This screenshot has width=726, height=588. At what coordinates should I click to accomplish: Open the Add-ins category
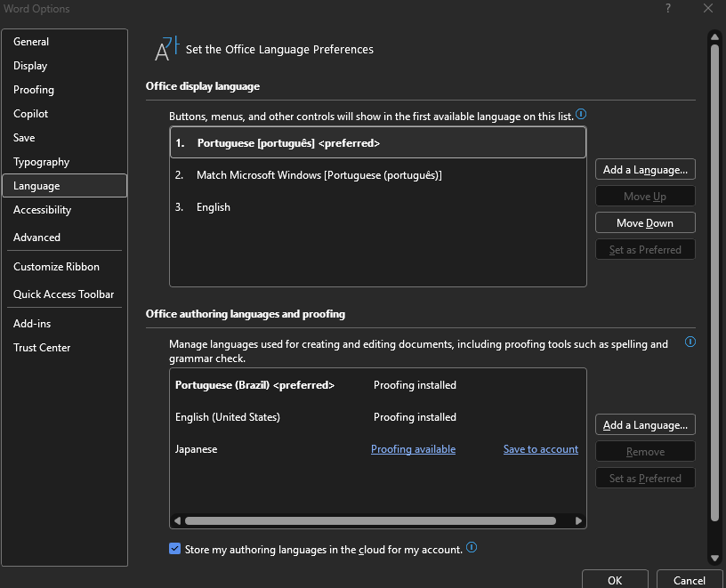pos(65,324)
